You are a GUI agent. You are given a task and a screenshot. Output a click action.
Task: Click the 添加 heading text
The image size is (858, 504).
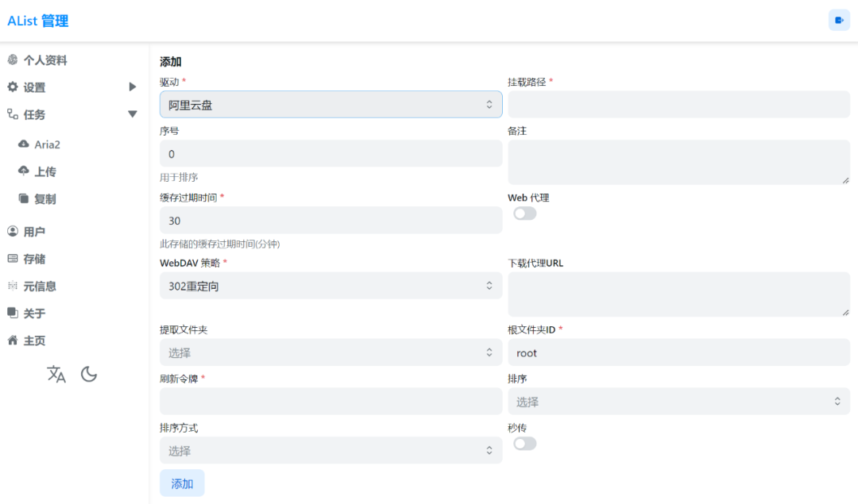(x=171, y=62)
